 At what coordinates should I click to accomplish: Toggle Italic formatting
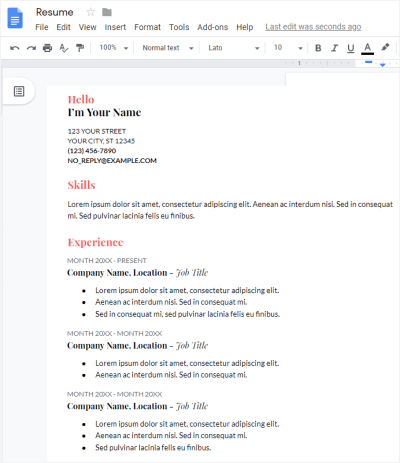334,48
